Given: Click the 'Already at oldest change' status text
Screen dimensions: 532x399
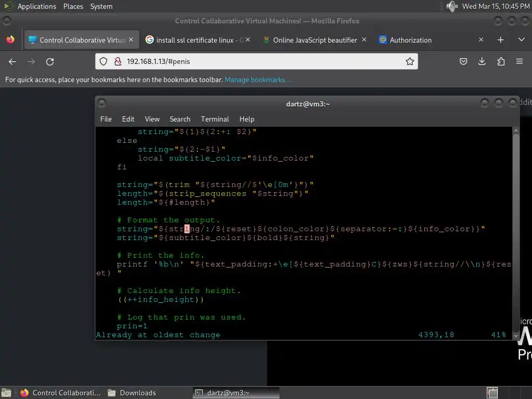Looking at the screenshot, I should (x=158, y=335).
